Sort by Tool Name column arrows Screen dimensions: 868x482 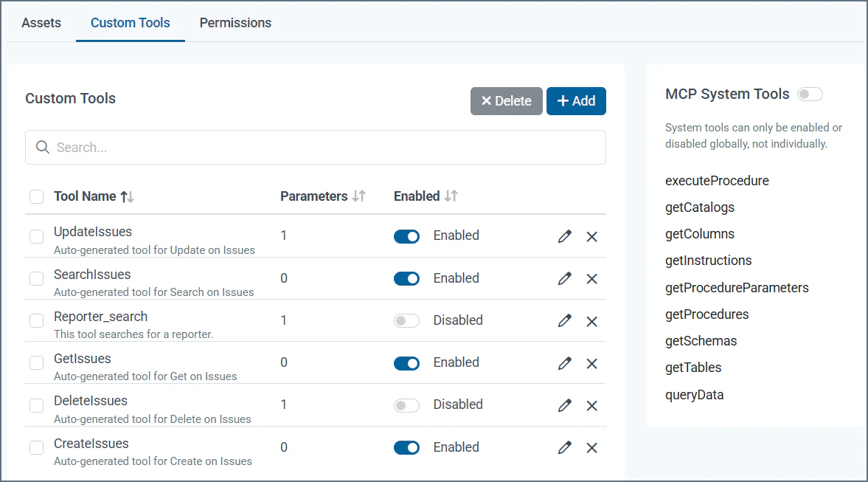[x=127, y=196]
